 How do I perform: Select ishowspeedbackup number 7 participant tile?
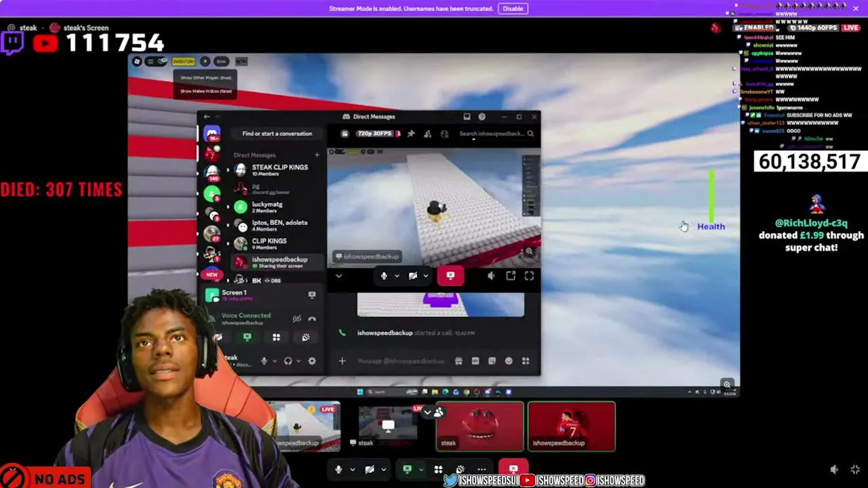572,426
